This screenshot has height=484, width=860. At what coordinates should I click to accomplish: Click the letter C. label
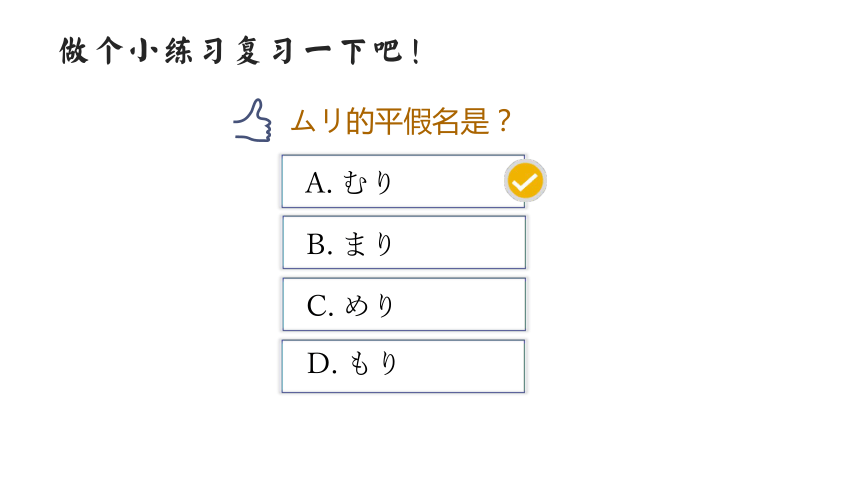coord(320,306)
